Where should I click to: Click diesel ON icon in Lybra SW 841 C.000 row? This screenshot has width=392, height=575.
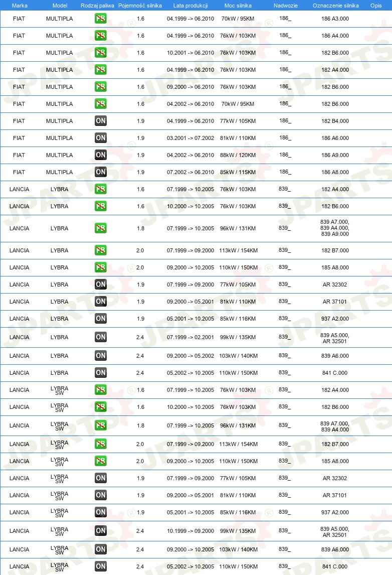coord(100,566)
